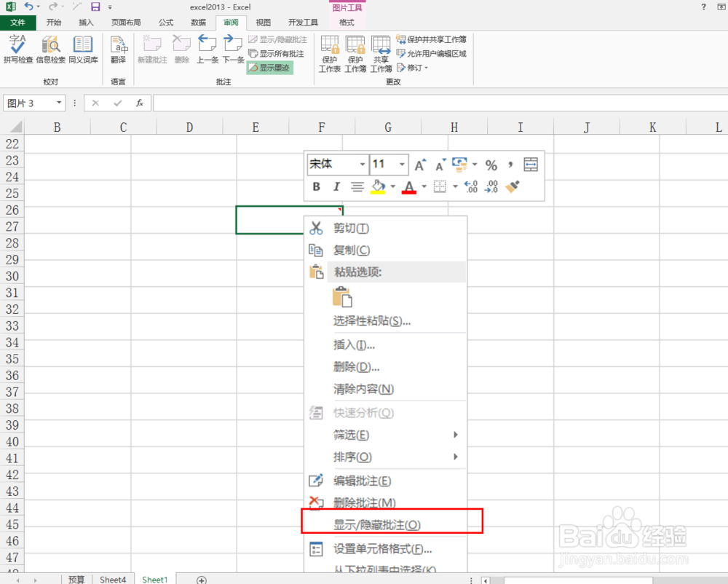
Task: Open the fill color dropdown arrow
Action: click(392, 187)
